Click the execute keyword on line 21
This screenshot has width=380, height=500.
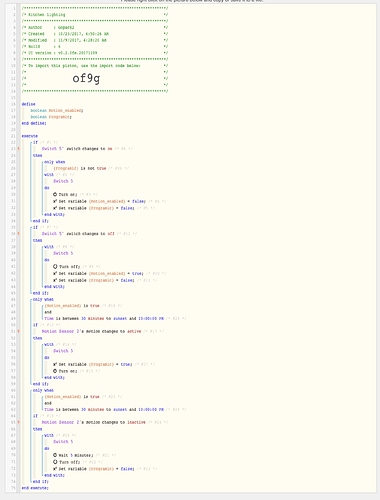[30, 136]
